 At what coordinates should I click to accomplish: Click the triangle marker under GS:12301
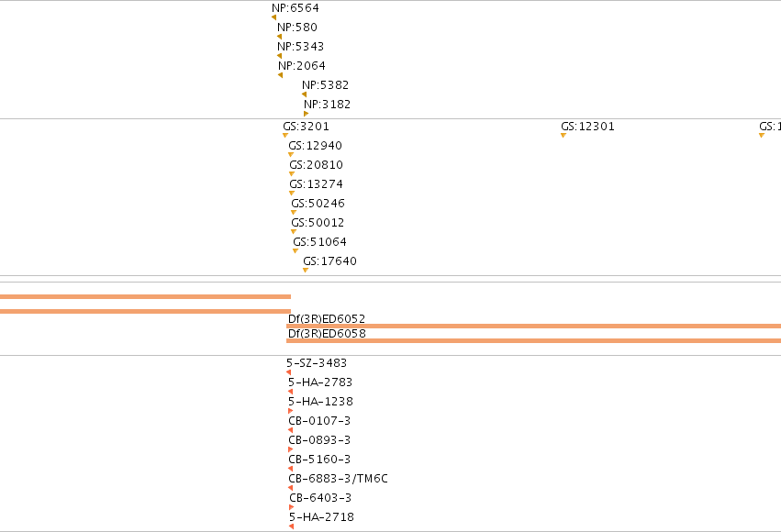pyautogui.click(x=563, y=136)
